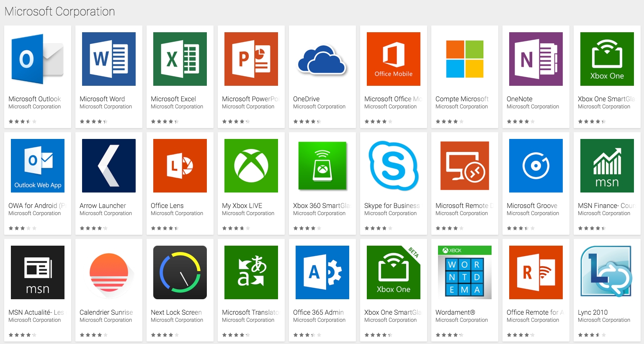Viewport: 644px width, 344px height.
Task: Open the "Next Lock Screen" title
Action: (x=176, y=312)
